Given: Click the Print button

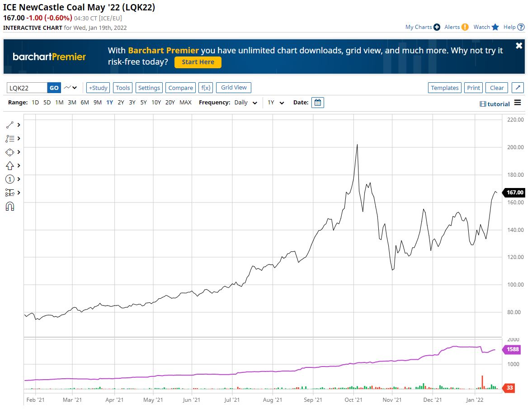Looking at the screenshot, I should tap(473, 88).
